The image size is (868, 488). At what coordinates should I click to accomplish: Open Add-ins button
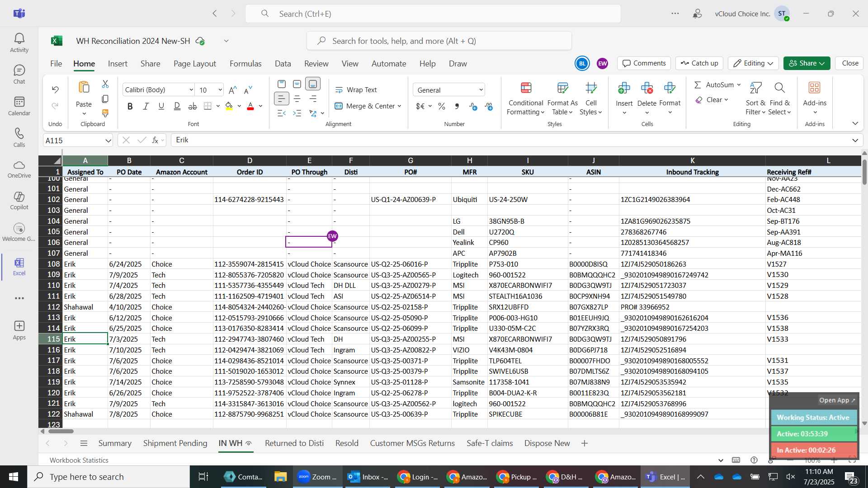click(815, 99)
